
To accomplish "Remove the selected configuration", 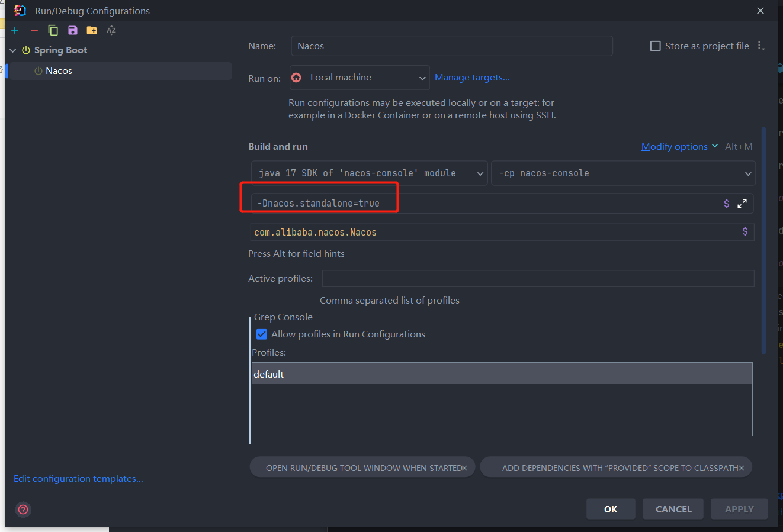I will click(34, 30).
